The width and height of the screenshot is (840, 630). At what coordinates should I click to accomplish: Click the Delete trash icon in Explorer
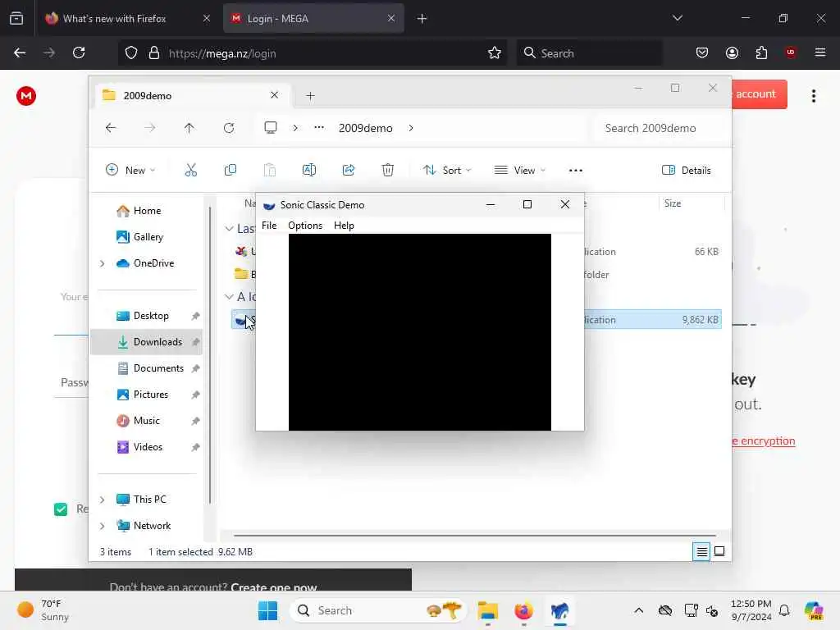tap(388, 171)
